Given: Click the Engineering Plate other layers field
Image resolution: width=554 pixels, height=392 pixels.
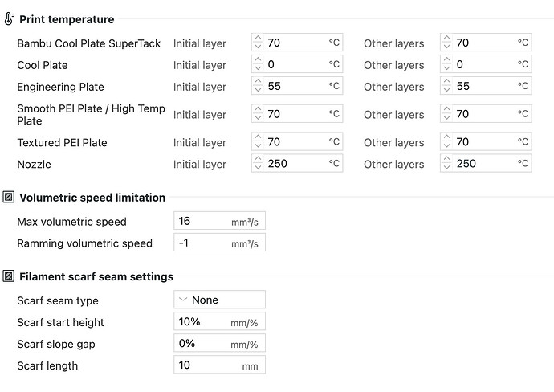Looking at the screenshot, I should pyautogui.click(x=486, y=86).
